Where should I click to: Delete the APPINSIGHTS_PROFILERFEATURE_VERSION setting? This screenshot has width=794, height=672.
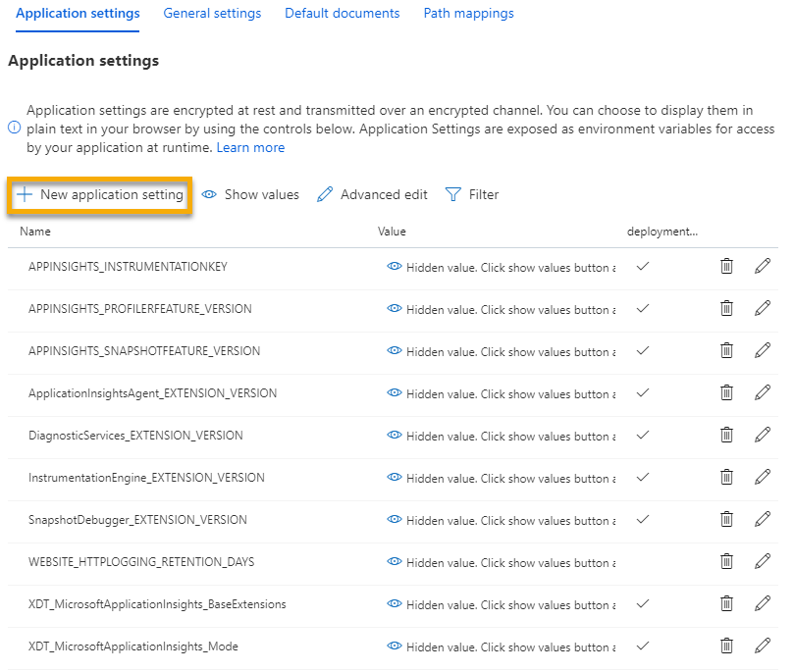[726, 308]
